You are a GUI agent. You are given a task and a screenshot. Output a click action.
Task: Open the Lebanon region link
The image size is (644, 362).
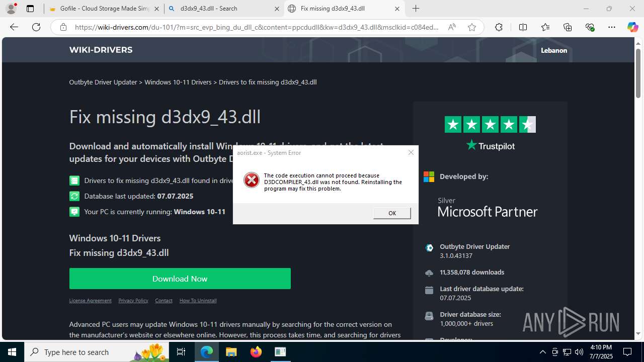(x=554, y=50)
